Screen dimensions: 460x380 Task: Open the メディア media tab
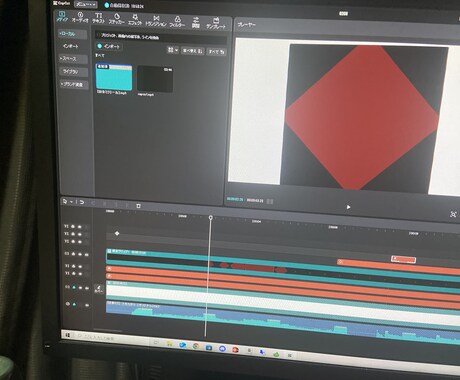(62, 16)
